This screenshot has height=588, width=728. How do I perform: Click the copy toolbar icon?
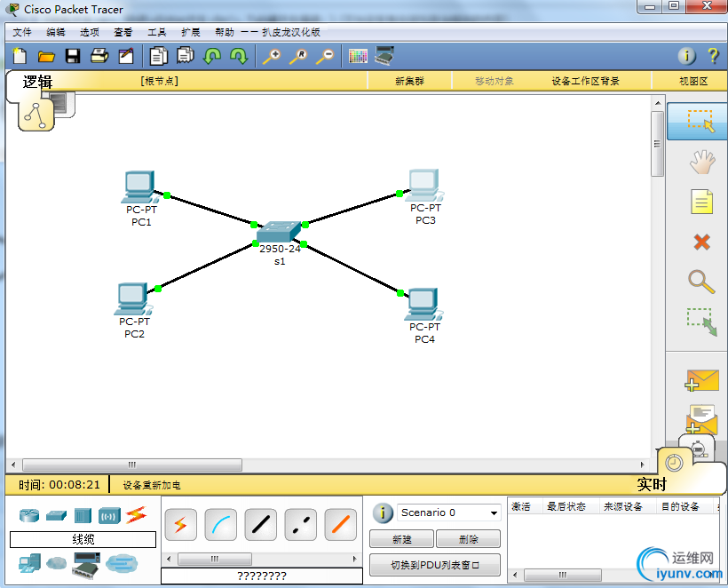coord(158,56)
